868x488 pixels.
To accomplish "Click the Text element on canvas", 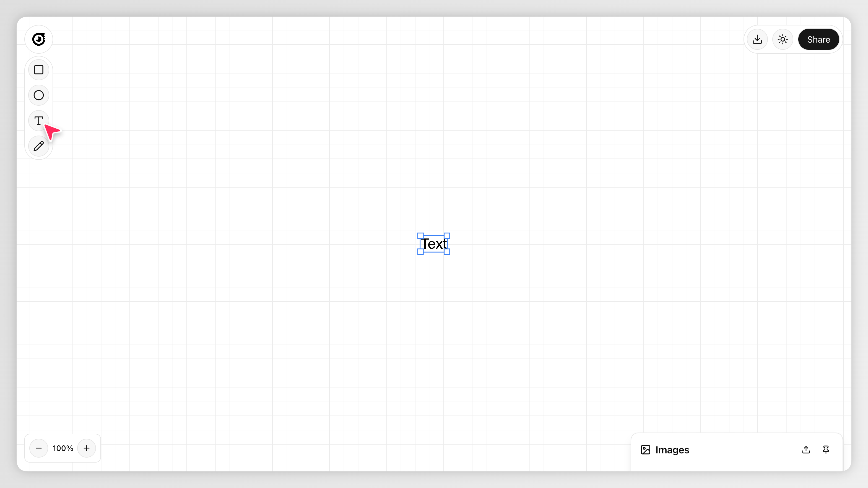I will click(x=434, y=244).
